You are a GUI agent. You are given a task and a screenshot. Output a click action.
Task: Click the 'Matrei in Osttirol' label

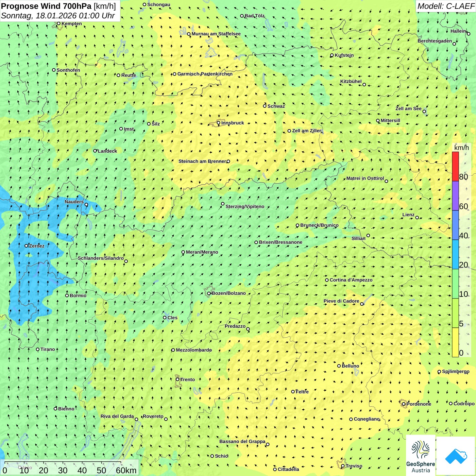click(365, 178)
